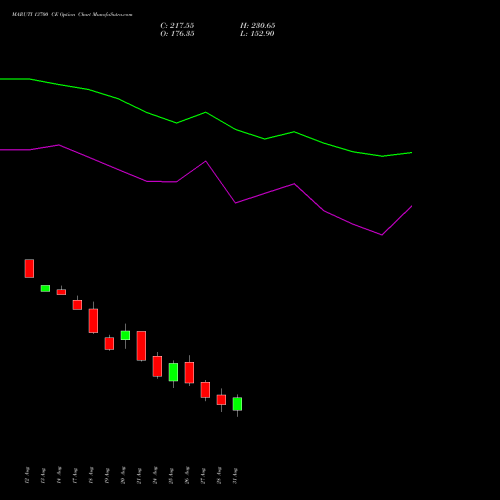Click the 20 Aug date label
The width and height of the screenshot is (500, 500).
(123, 475)
